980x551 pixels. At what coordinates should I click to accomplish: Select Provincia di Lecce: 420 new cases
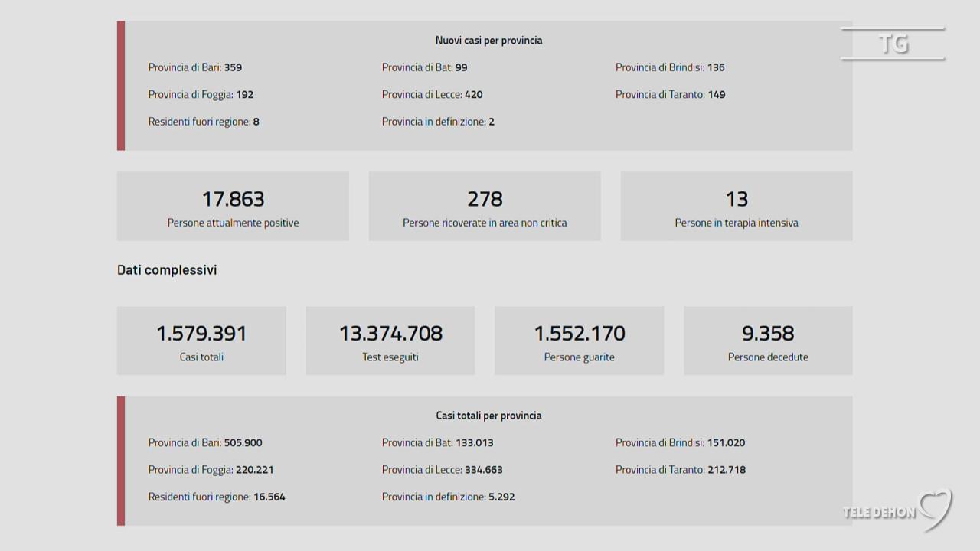pos(433,95)
